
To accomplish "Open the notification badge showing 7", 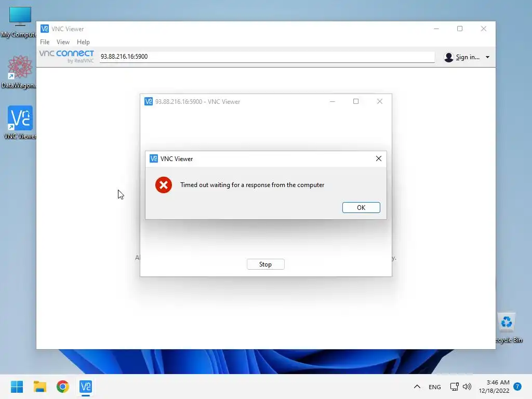I will point(517,387).
